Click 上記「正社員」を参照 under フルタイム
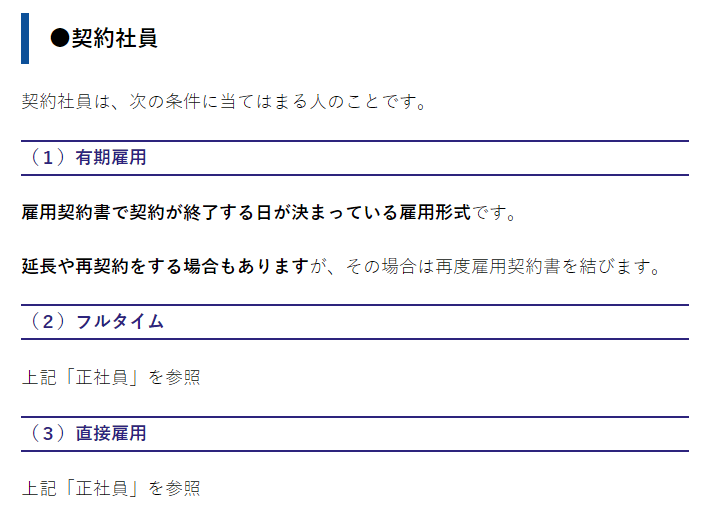701x511 pixels. 111,377
